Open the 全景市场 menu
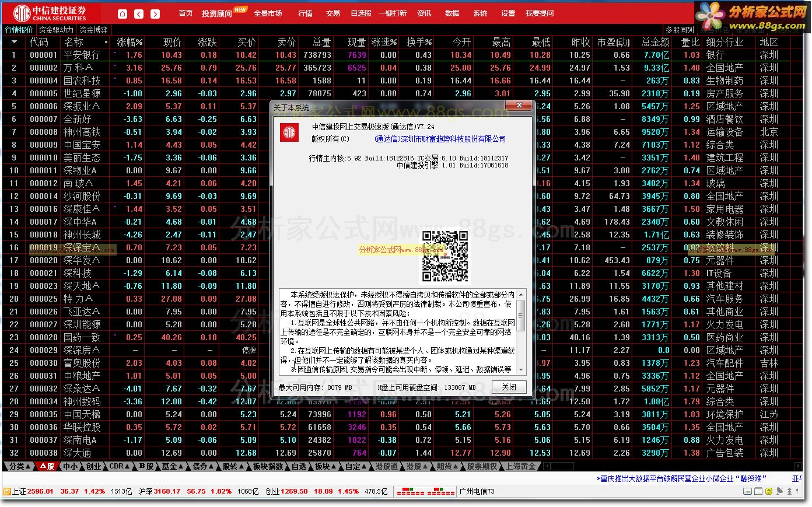 point(268,13)
